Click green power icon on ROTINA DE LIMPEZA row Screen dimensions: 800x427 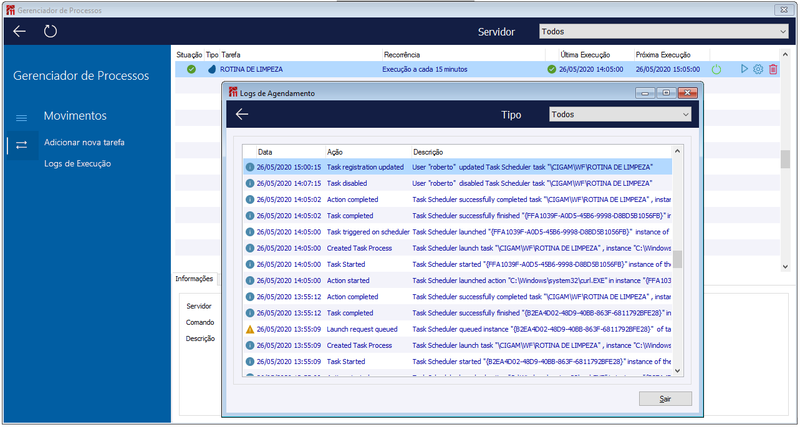click(716, 69)
